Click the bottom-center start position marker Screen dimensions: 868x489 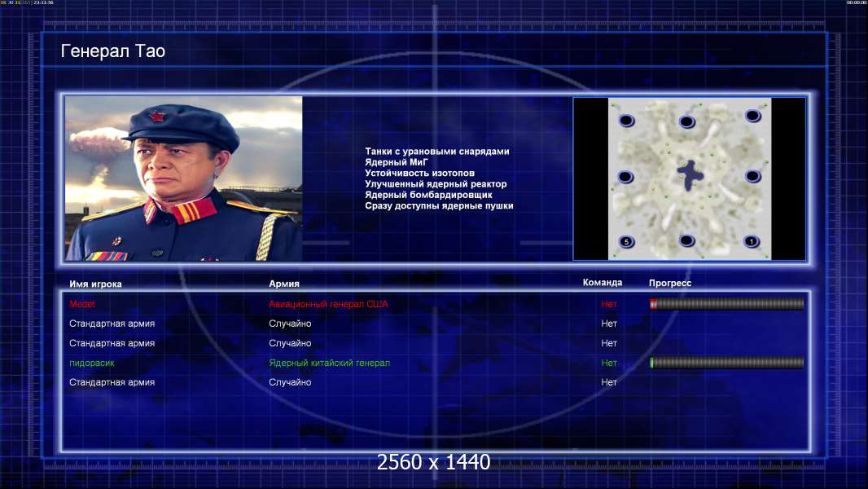click(686, 240)
